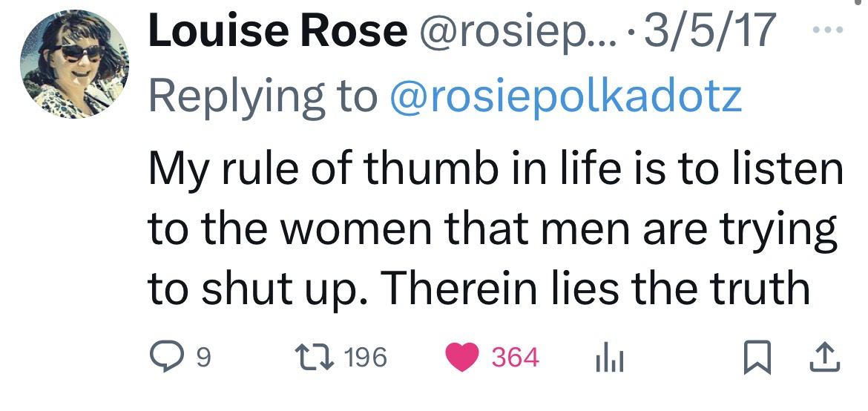Unlike the tweet via pink heart

pos(467,358)
